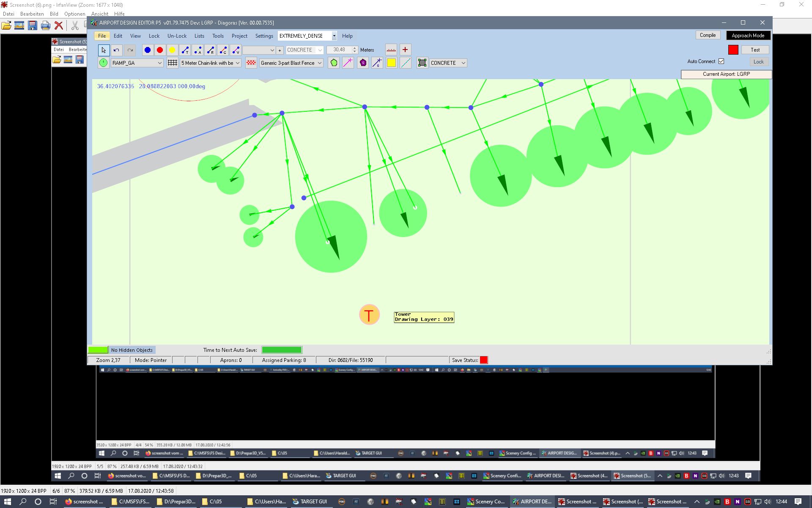Open the Generic 3-part Blast Fence dropdown
The width and height of the screenshot is (812, 508).
(320, 63)
